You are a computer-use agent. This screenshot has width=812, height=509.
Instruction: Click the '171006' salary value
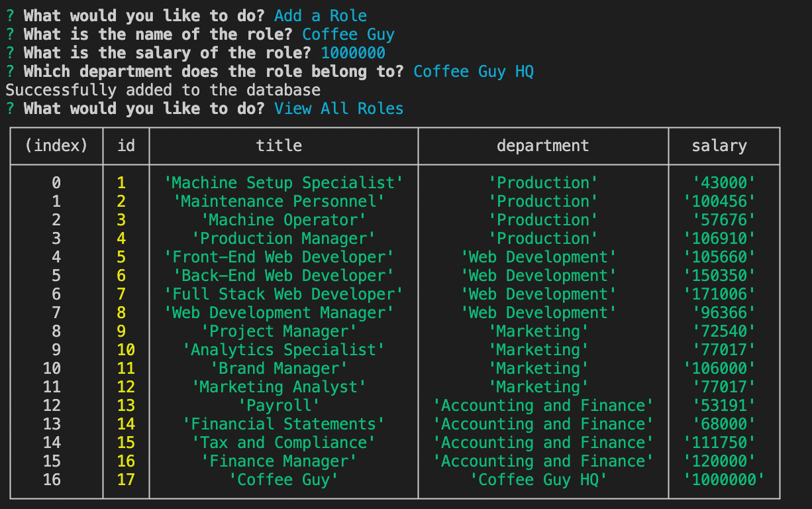tap(719, 294)
